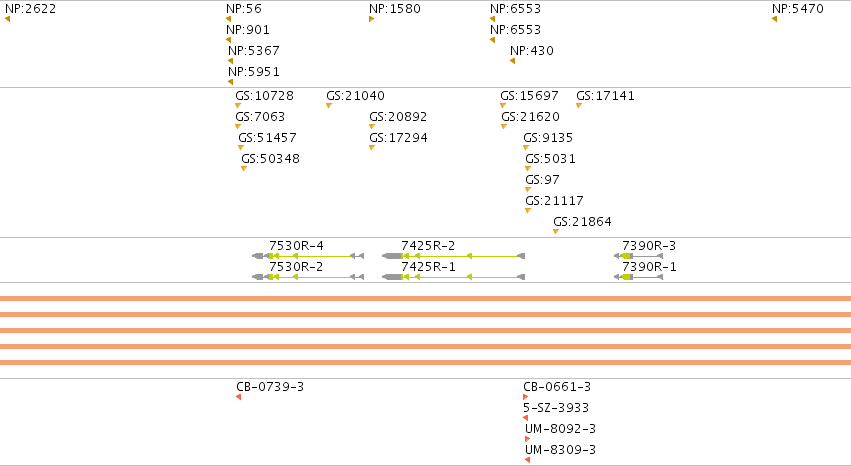Select the arrow marker under NP:5470
Image resolution: width=851 pixels, height=466 pixels.
point(774,19)
